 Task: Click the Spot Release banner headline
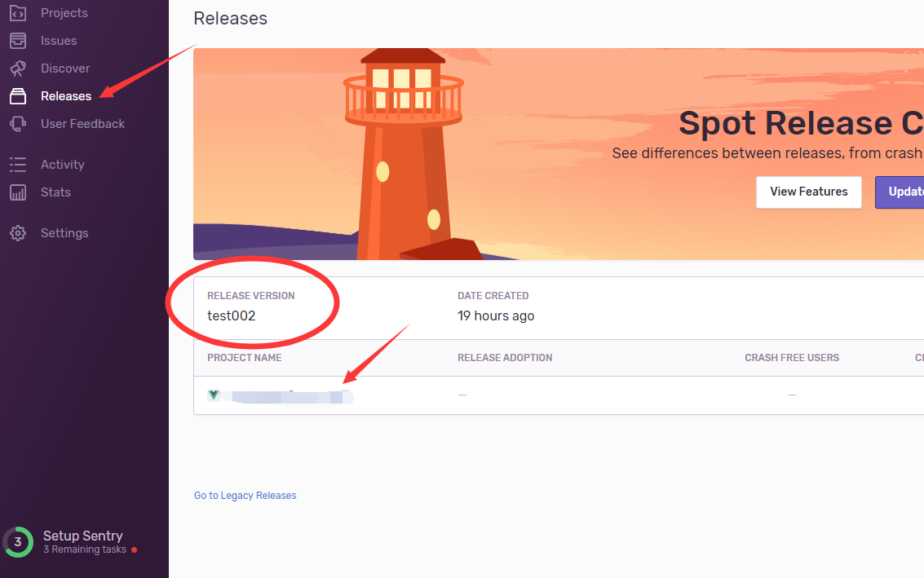coord(802,123)
